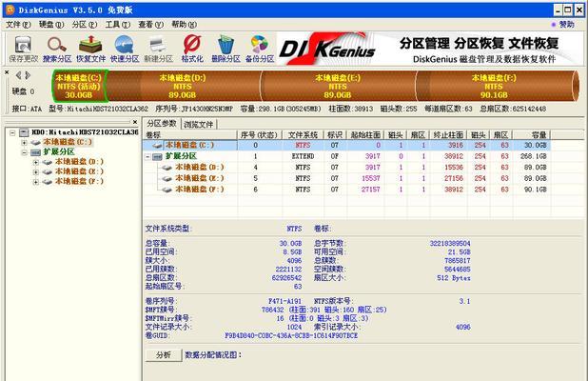Open the 帮助(H) menu

click(x=184, y=25)
